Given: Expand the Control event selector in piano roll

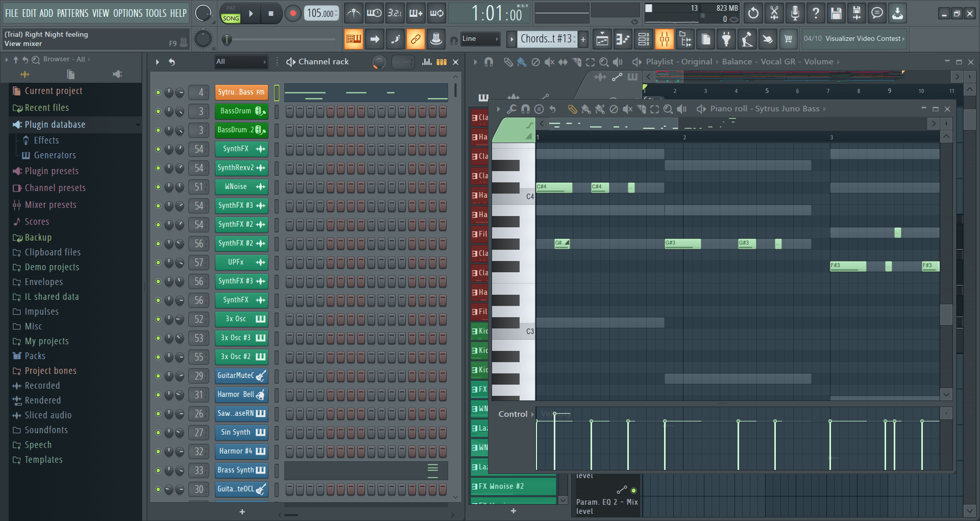Looking at the screenshot, I should [516, 414].
